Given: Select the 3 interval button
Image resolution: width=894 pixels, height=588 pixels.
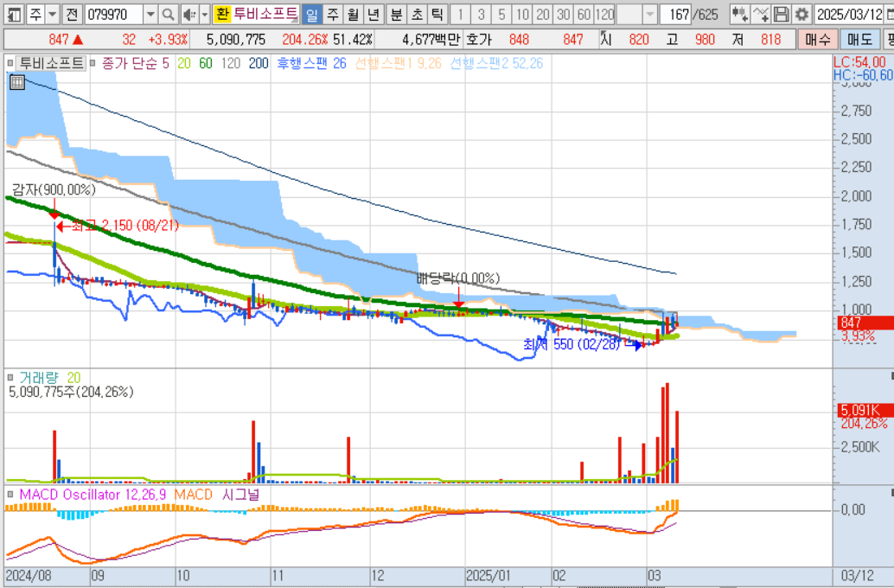Looking at the screenshot, I should pyautogui.click(x=481, y=14).
